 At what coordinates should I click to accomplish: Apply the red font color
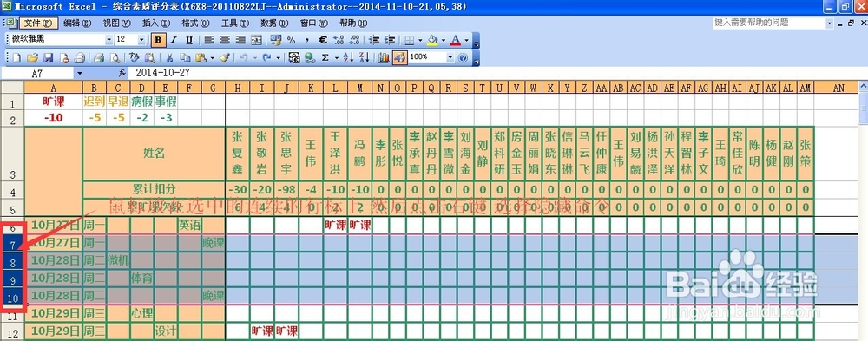(456, 40)
